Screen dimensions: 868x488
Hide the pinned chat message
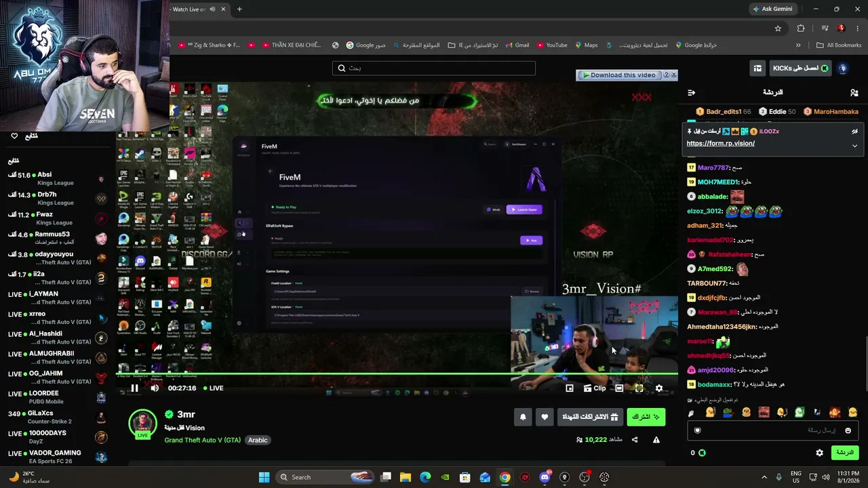pos(854,131)
